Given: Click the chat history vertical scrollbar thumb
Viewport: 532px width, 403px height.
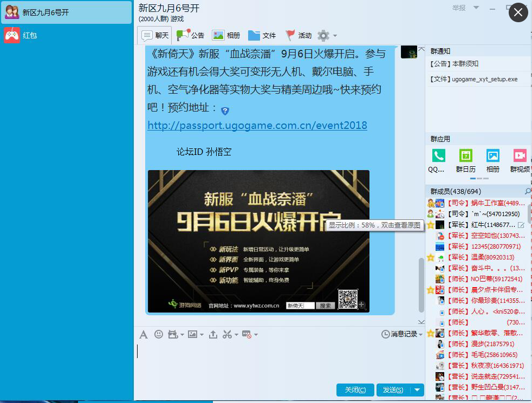Looking at the screenshot, I should [421, 285].
